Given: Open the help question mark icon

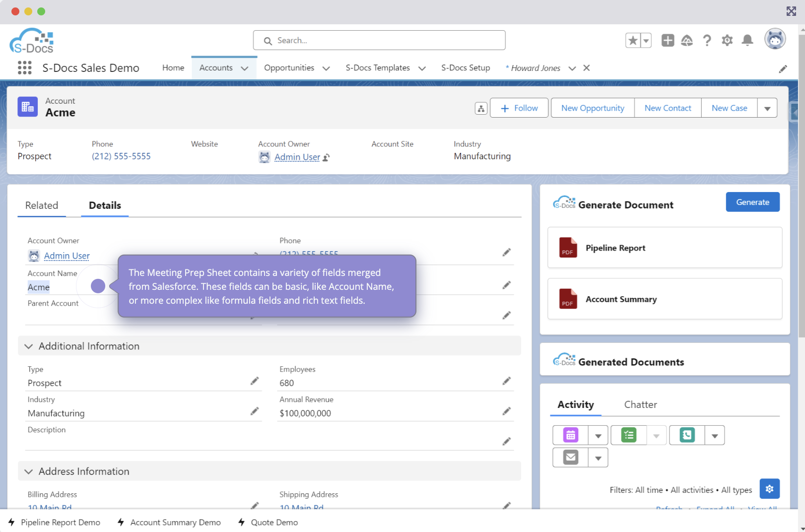Looking at the screenshot, I should (707, 40).
